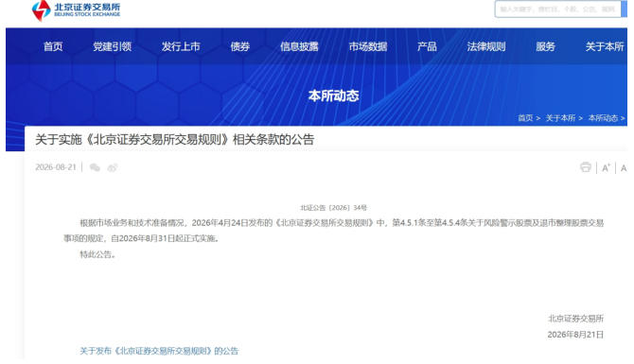Open the 党建引领 navigation menu
The height and width of the screenshot is (364, 634).
[x=113, y=47]
